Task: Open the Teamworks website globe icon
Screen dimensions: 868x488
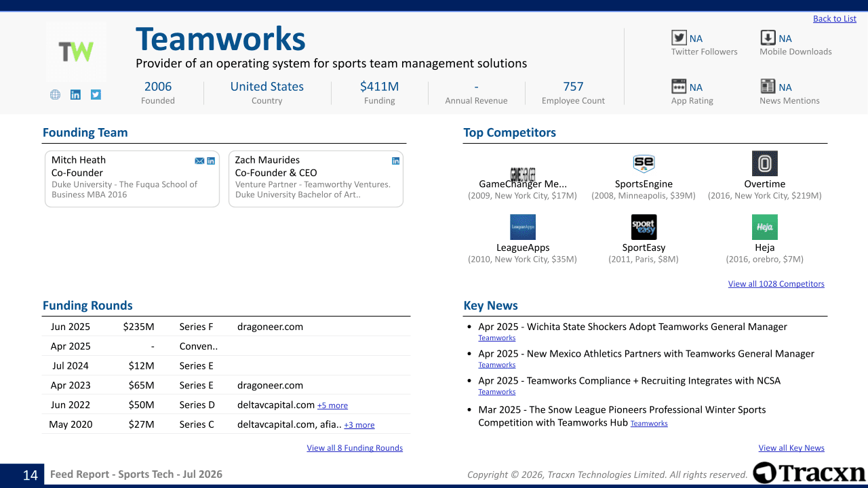Action: point(56,95)
